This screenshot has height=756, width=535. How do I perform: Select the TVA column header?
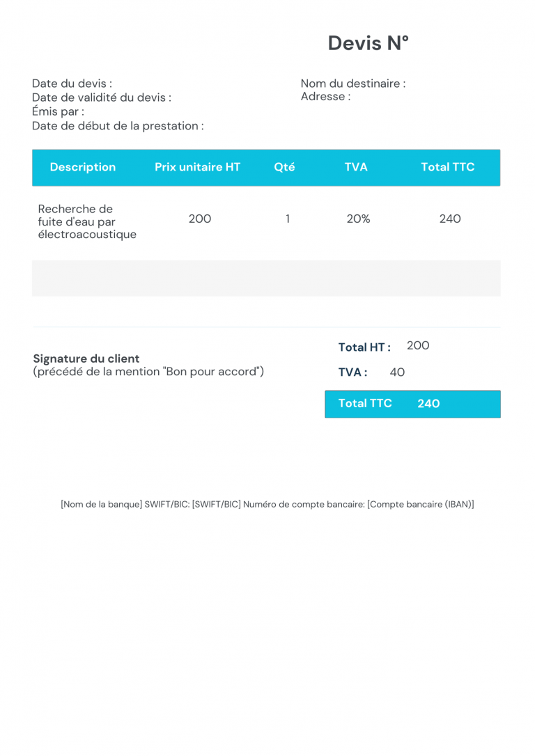356,167
